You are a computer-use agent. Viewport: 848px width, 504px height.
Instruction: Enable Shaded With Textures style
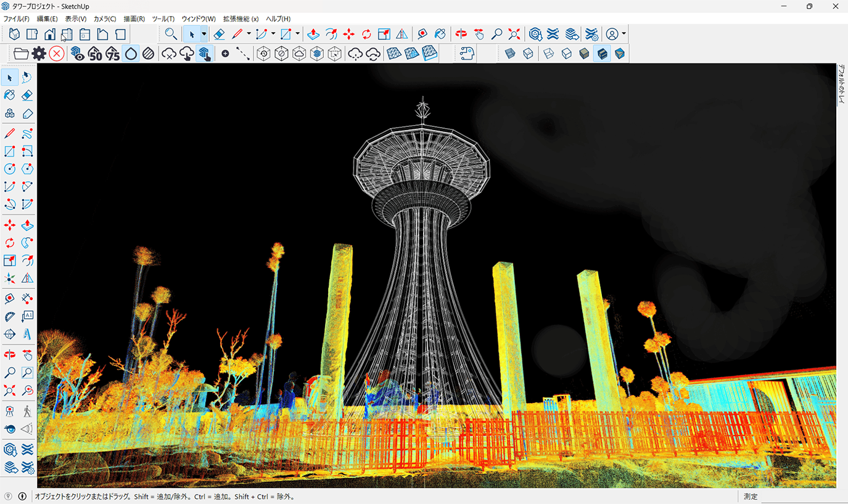click(603, 54)
